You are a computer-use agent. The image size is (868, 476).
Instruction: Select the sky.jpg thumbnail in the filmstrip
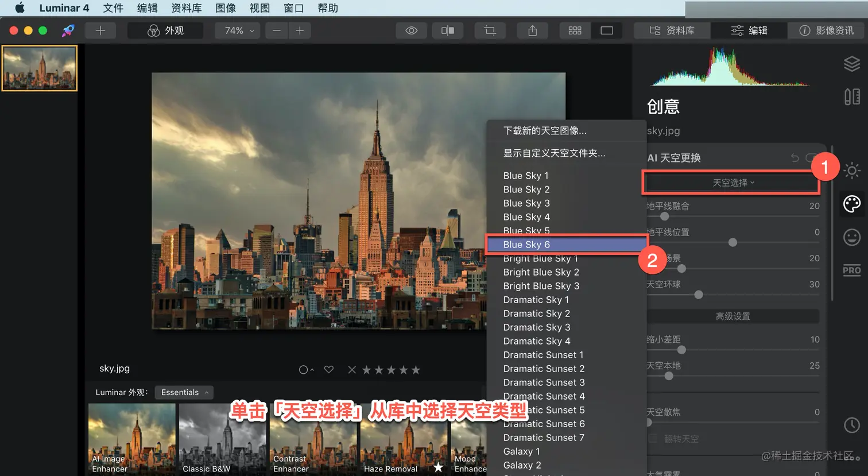point(40,68)
